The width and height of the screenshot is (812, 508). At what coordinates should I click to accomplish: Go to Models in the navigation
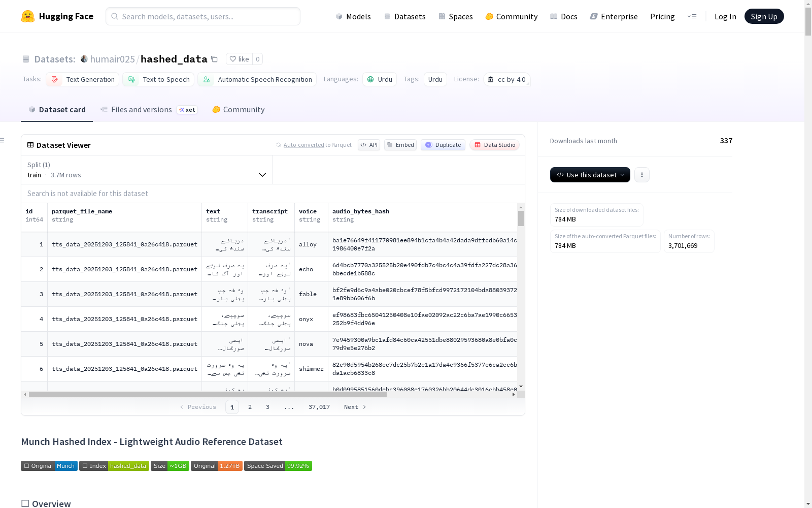point(353,17)
